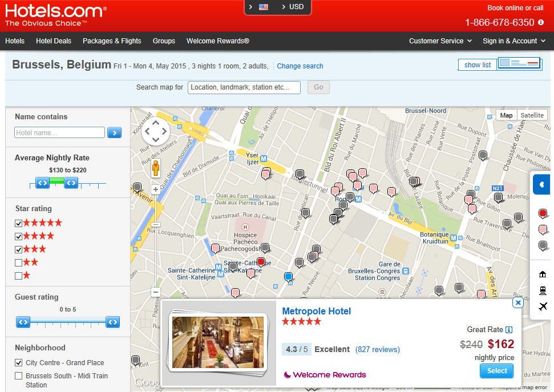Click the Great Rate info icon
This screenshot has height=392, width=554.
click(x=509, y=330)
